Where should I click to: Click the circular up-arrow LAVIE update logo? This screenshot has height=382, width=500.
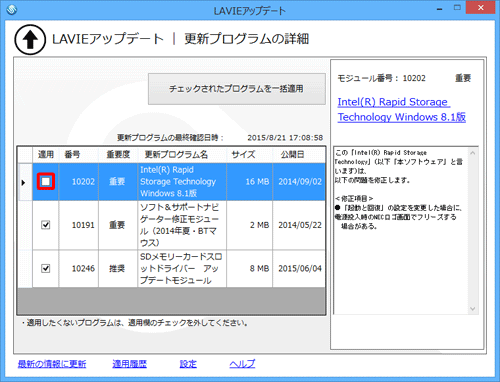point(30,40)
